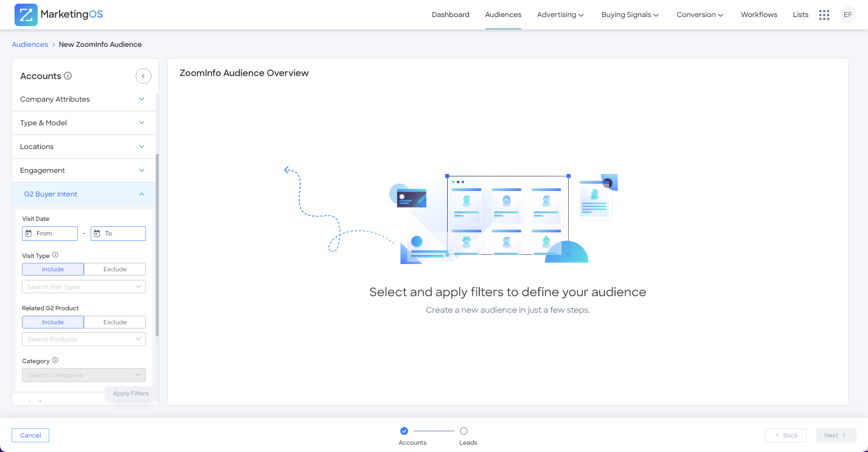
Task: Click the Category info icon
Action: [55, 360]
